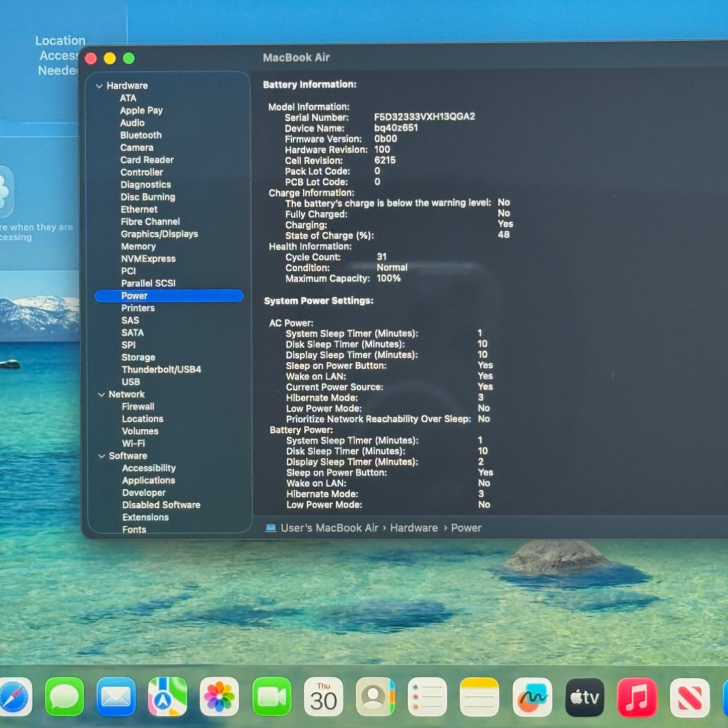Viewport: 728px width, 728px height.
Task: Collapse the Network section chevron
Action: pos(101,394)
